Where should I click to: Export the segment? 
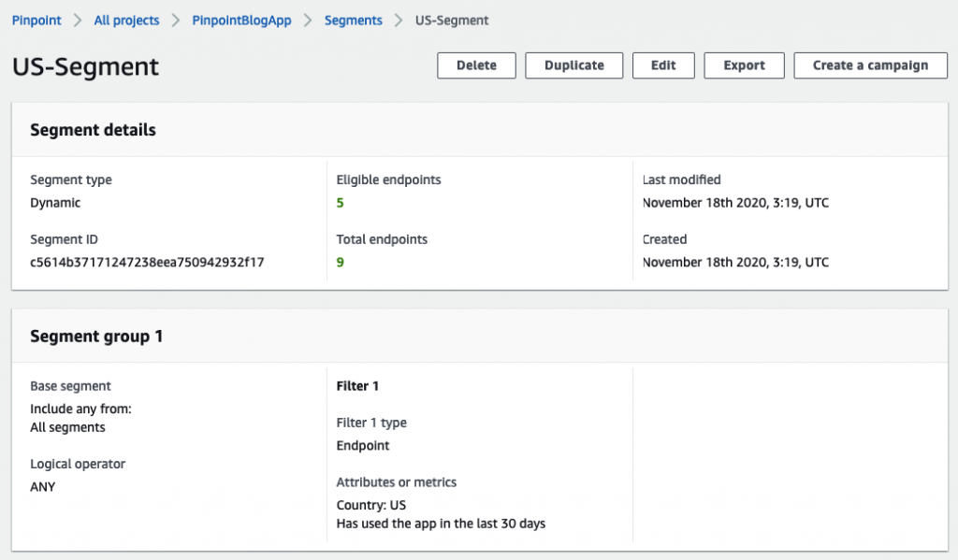744,65
